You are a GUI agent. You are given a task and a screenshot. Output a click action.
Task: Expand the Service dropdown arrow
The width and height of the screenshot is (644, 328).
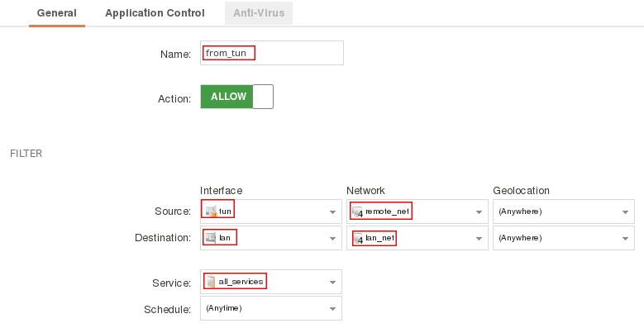pos(332,283)
